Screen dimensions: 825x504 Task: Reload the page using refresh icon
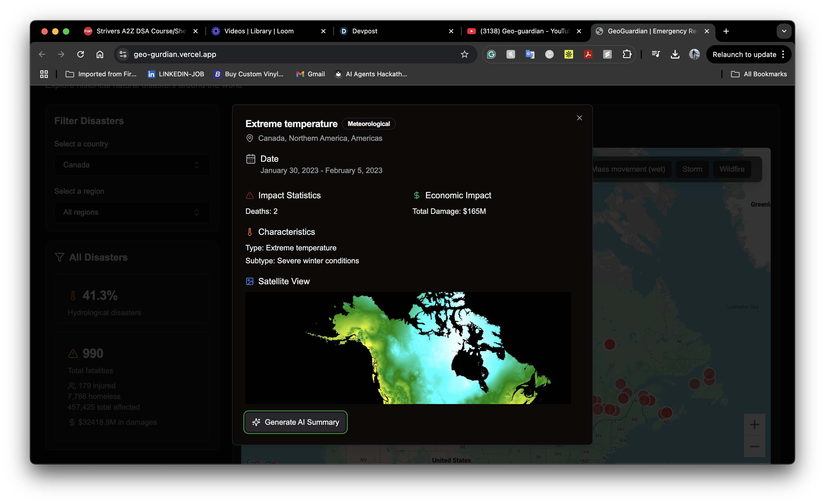[80, 54]
